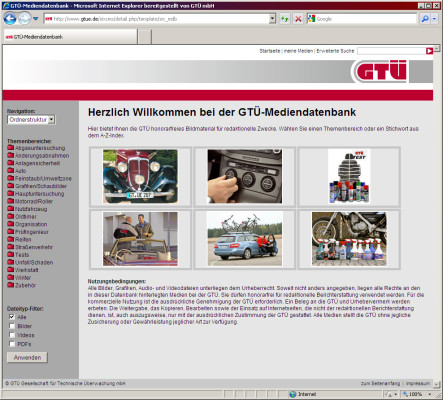Open the Straßenverkehr folder
Viewport: 443px width, 400px height.
30,247
